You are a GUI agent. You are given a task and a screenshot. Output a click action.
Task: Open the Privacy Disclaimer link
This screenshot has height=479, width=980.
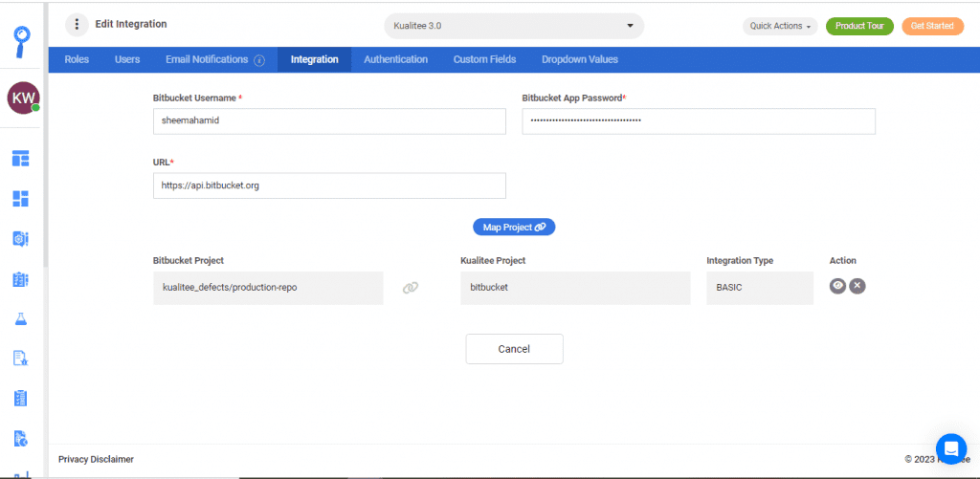[x=96, y=459]
